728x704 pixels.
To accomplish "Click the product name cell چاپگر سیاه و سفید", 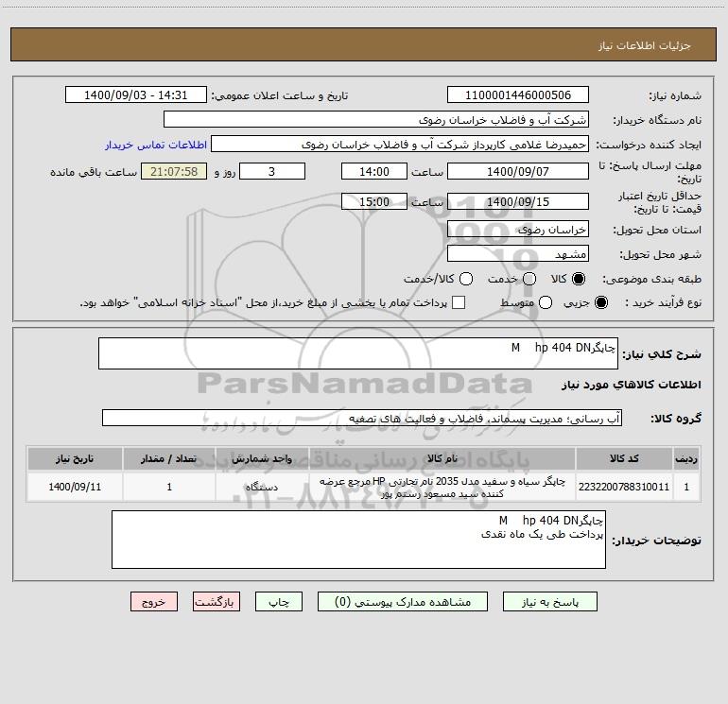I will pos(442,487).
